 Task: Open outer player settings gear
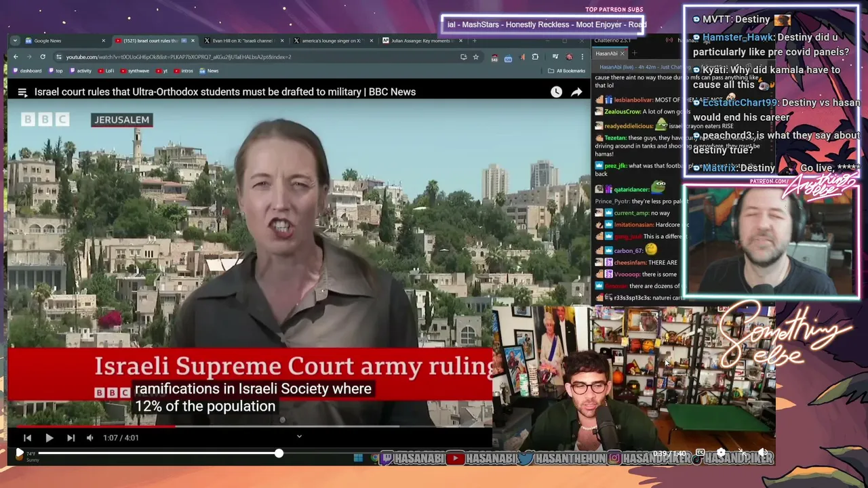pos(721,453)
